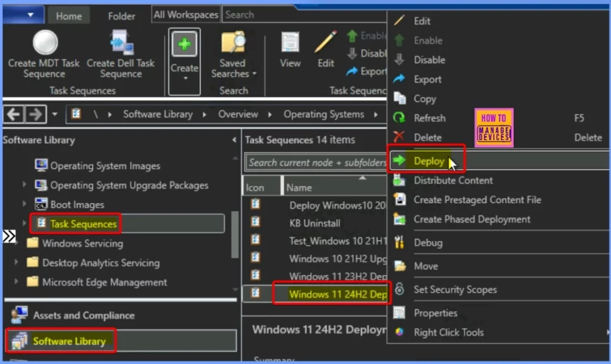The width and height of the screenshot is (611, 364).
Task: Click the Create Dell Task Sequence icon
Action: pos(121,42)
